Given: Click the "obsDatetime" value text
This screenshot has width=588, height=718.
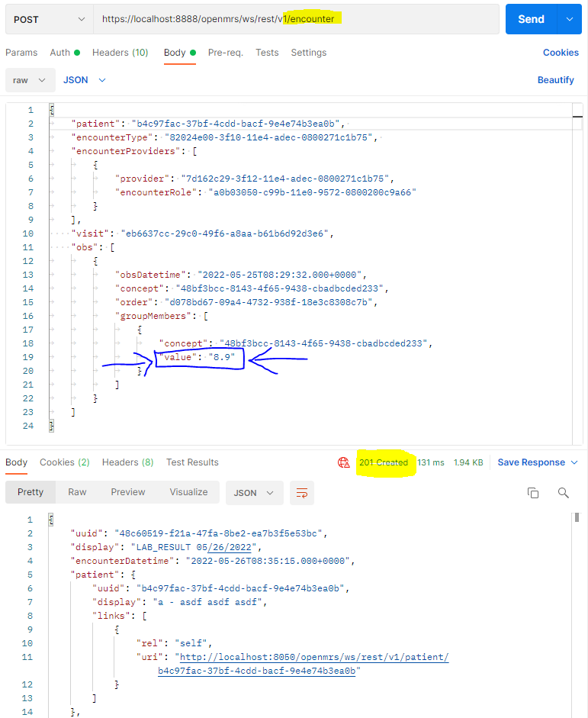Looking at the screenshot, I should coord(280,275).
